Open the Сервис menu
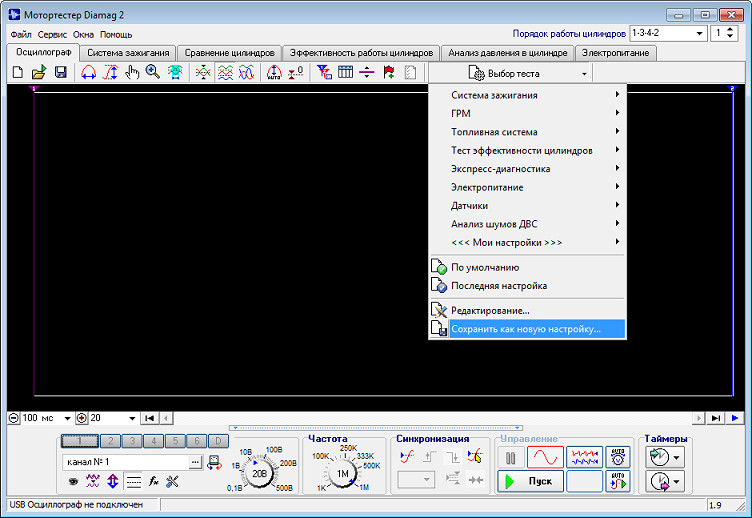The width and height of the screenshot is (752, 518). (52, 35)
